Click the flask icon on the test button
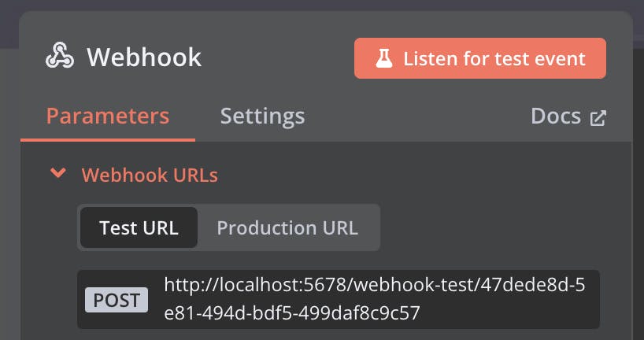The image size is (644, 340). coord(383,59)
